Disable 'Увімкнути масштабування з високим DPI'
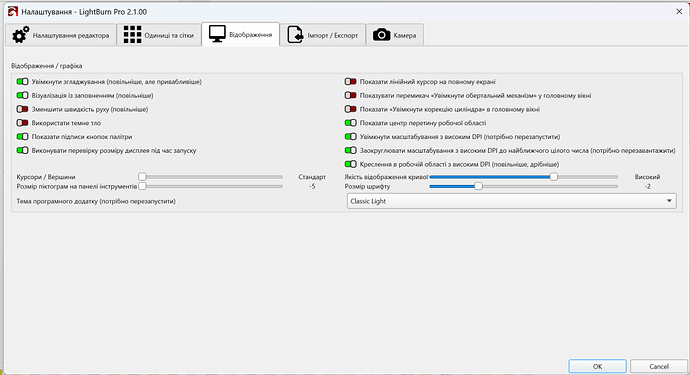The image size is (690, 375). click(x=351, y=137)
